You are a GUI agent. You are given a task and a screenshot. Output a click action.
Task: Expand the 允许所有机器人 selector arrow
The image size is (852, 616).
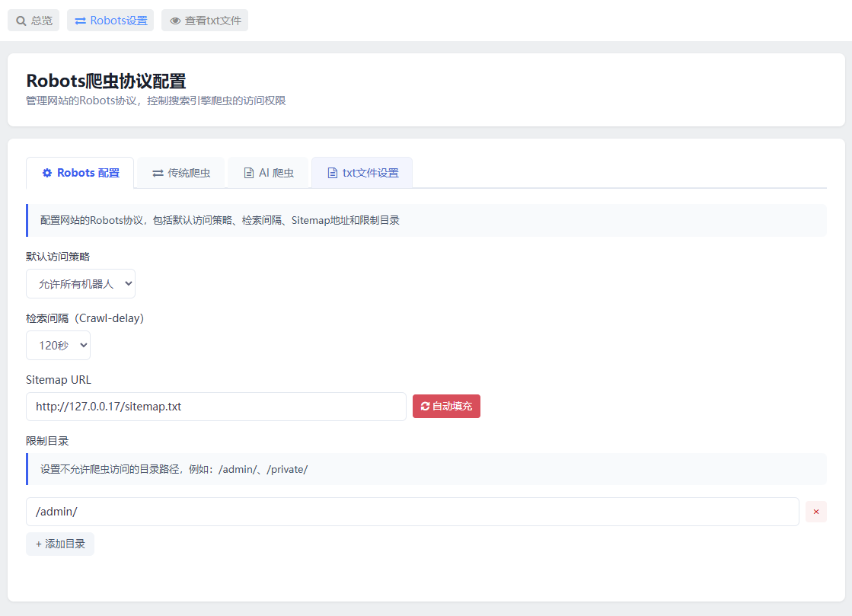[x=128, y=283]
